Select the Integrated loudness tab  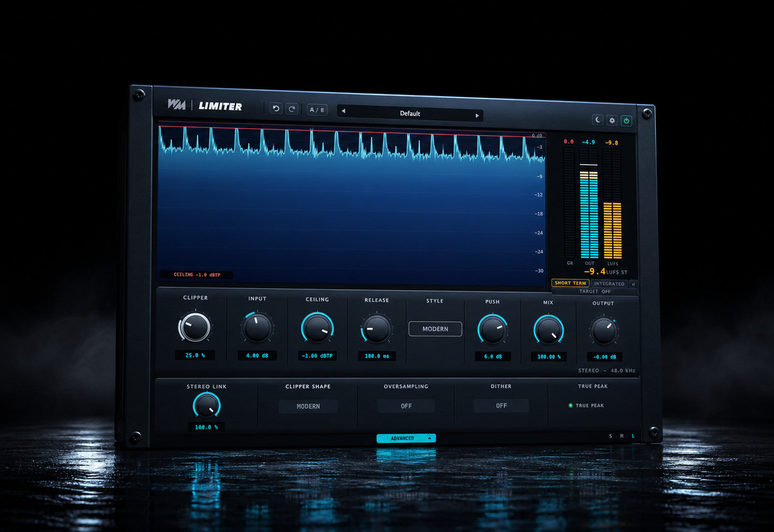tap(609, 284)
